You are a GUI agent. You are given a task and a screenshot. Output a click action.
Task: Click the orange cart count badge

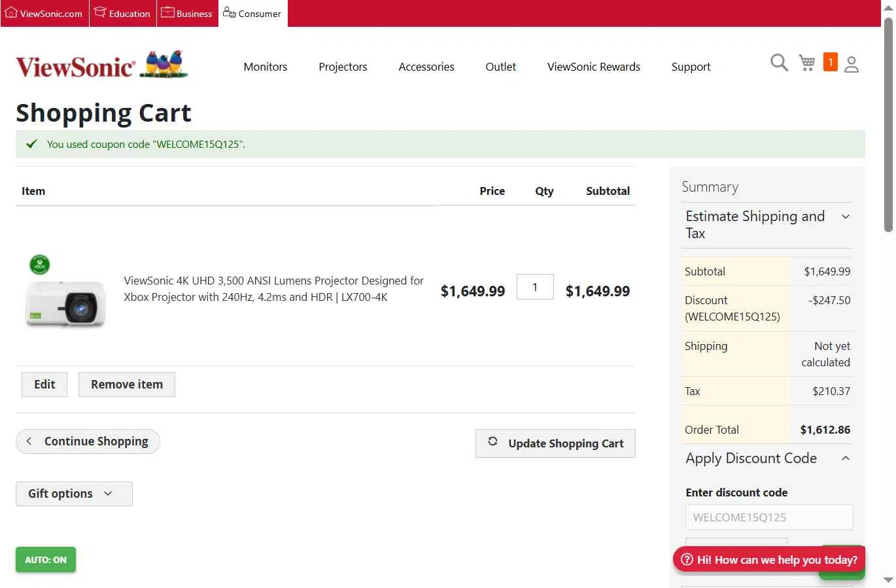pos(830,62)
